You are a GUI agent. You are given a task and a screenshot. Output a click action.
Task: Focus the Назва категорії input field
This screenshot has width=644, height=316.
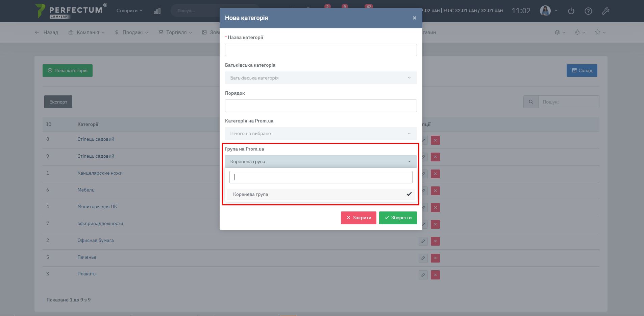click(x=321, y=50)
